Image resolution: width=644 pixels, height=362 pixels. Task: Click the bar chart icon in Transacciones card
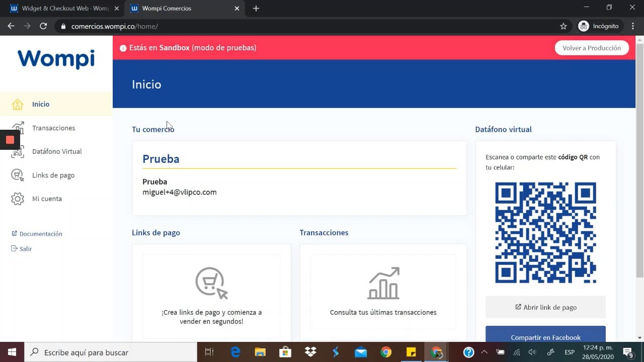click(x=383, y=284)
